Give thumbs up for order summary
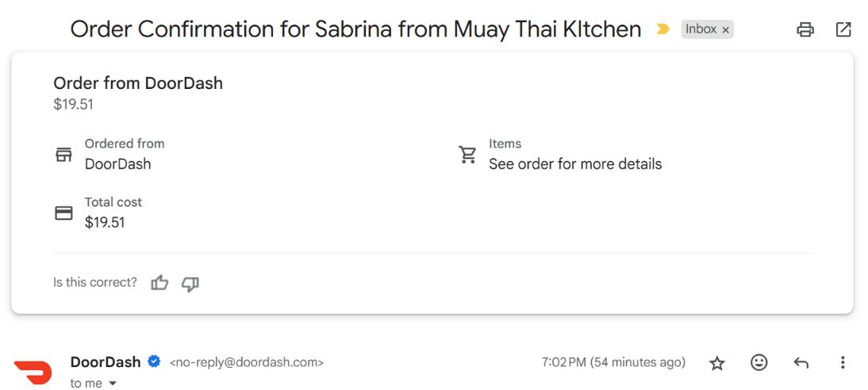868x390 pixels. click(159, 283)
